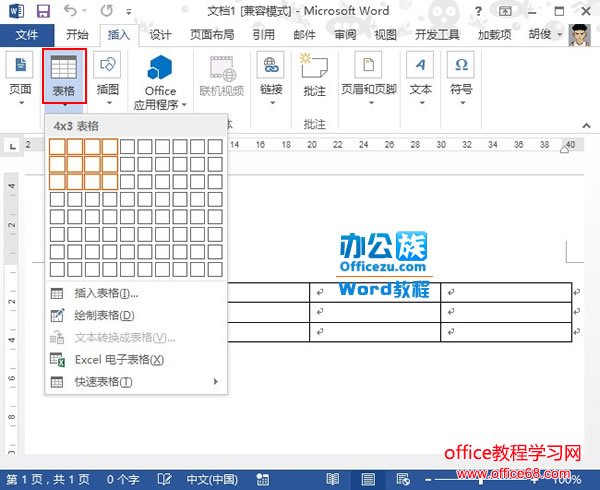This screenshot has height=490, width=600.
Task: Expand the 胡俊 account dropdown arrow
Action: click(x=559, y=34)
